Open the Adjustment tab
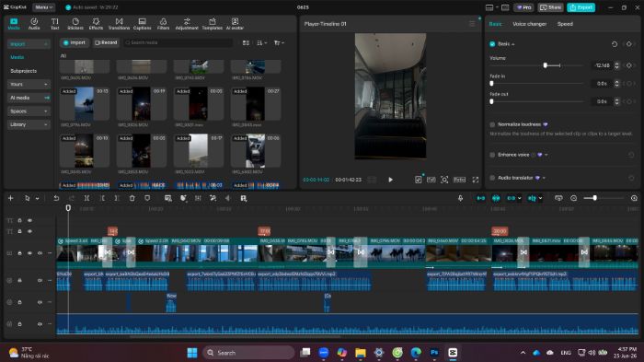 pos(187,24)
